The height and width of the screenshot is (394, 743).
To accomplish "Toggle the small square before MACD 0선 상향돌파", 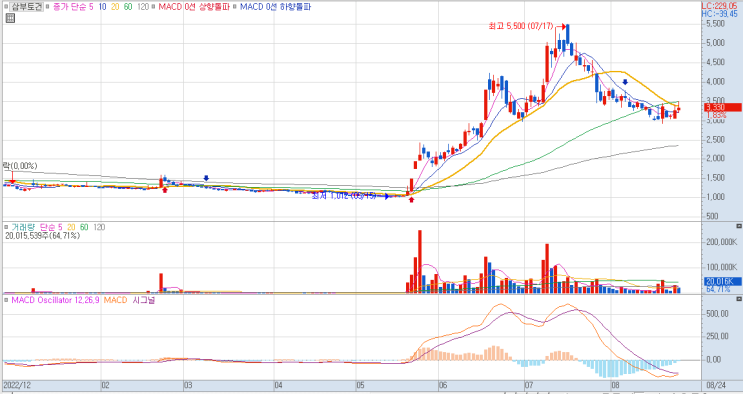I will pos(154,7).
